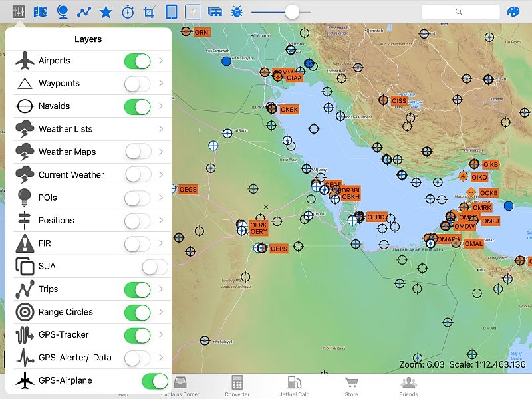Turn on Current Weather switch
This screenshot has height=399, width=532.
pyautogui.click(x=138, y=175)
